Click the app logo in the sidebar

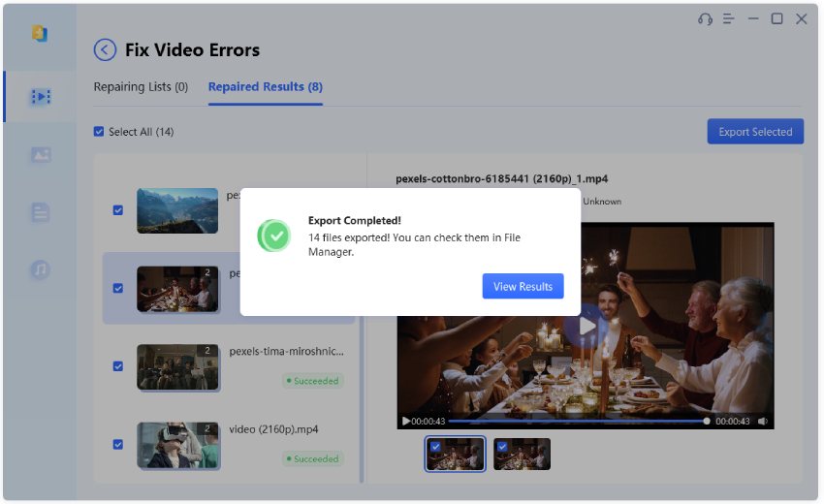tap(40, 34)
